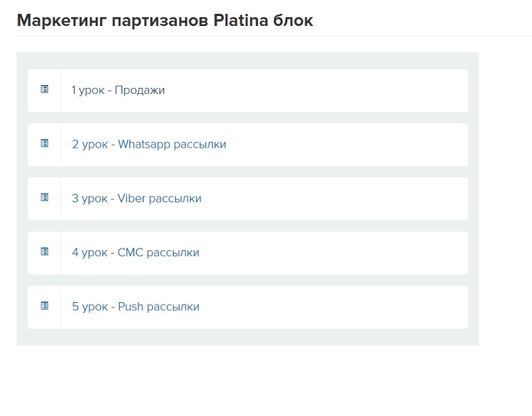This screenshot has width=532, height=416.
Task: Click the heading "Маркетинг партизанов Platina блок"
Action: 165,21
